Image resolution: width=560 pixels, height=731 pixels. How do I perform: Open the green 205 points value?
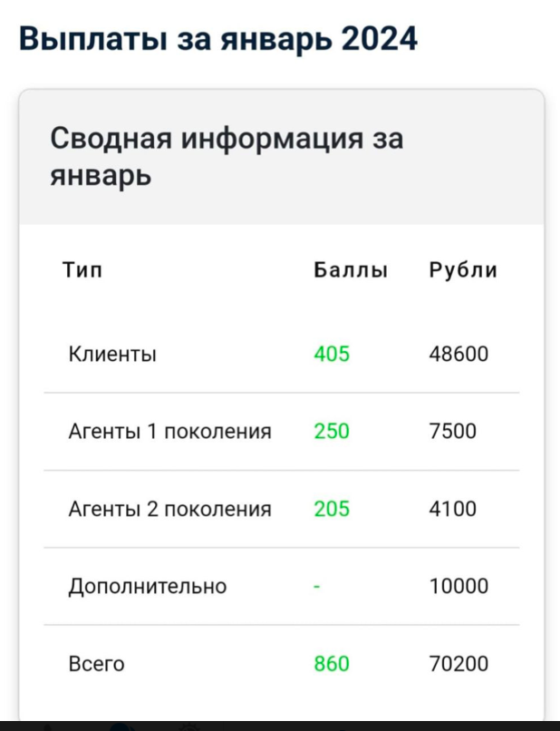333,509
